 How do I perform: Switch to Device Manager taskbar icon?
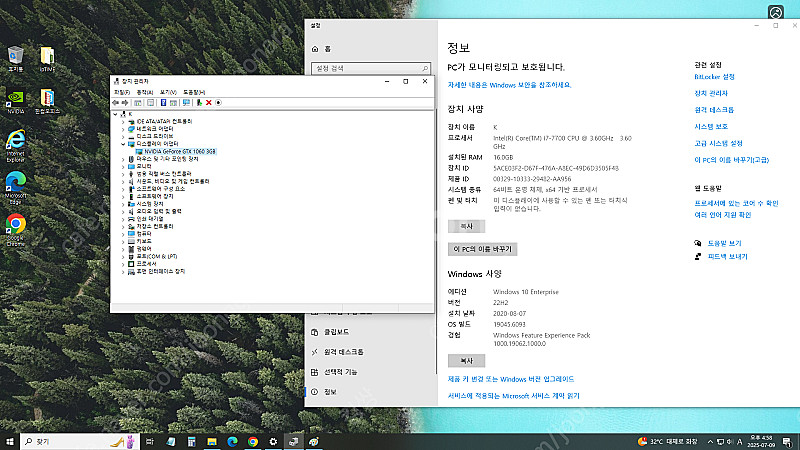point(293,441)
